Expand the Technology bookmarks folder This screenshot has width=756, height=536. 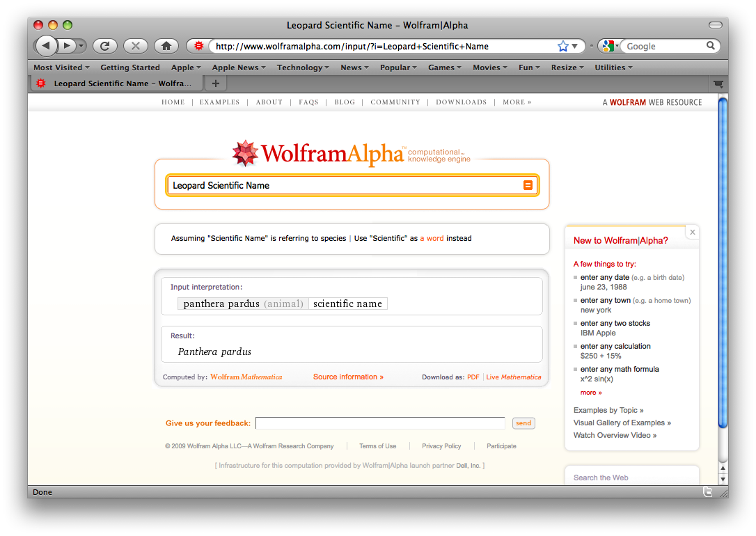pyautogui.click(x=303, y=68)
